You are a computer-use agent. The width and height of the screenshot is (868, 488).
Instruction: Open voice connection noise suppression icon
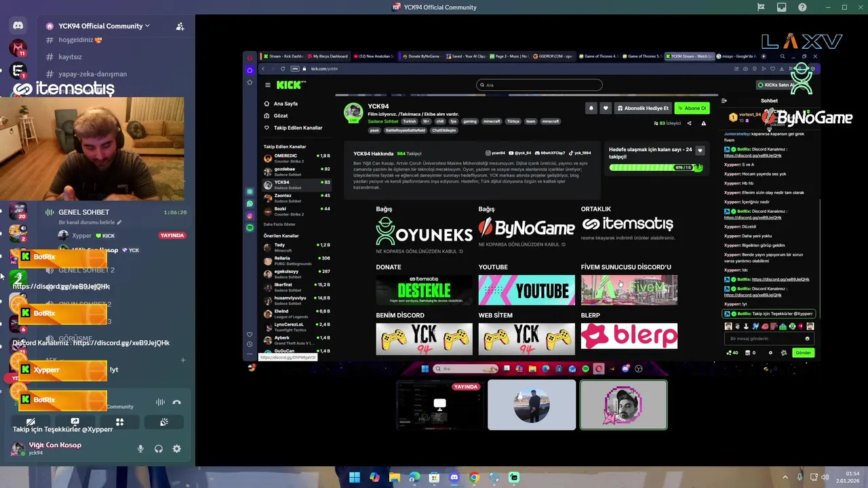(x=160, y=402)
